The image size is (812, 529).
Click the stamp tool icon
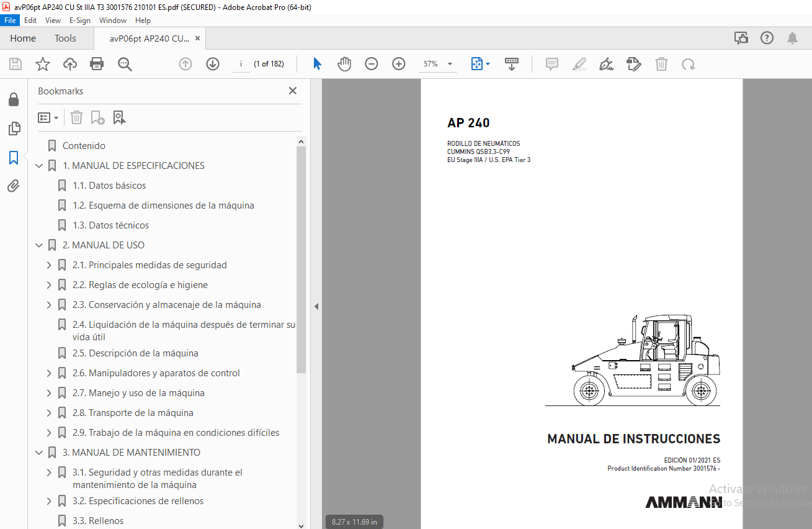point(633,64)
